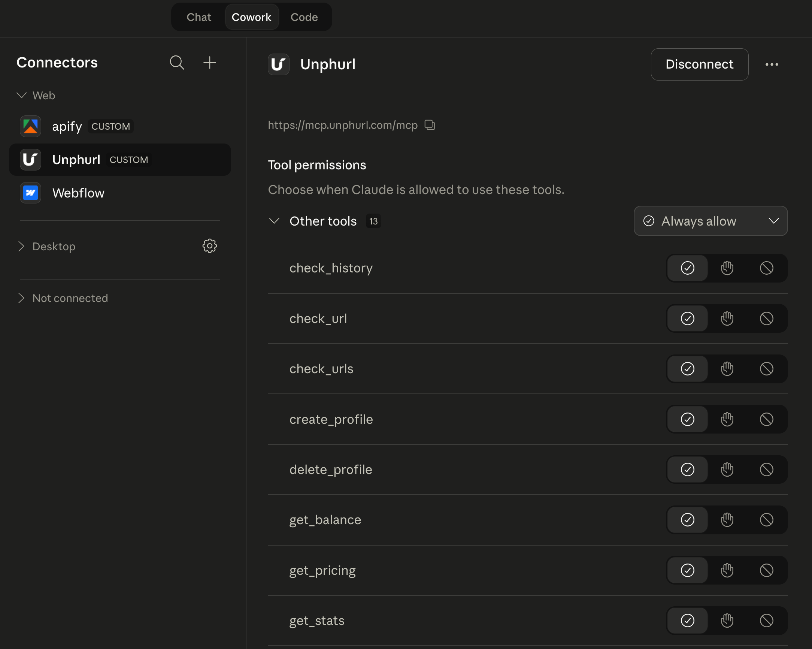Open the Always allow dropdown
Image resolution: width=812 pixels, height=649 pixels.
[710, 221]
